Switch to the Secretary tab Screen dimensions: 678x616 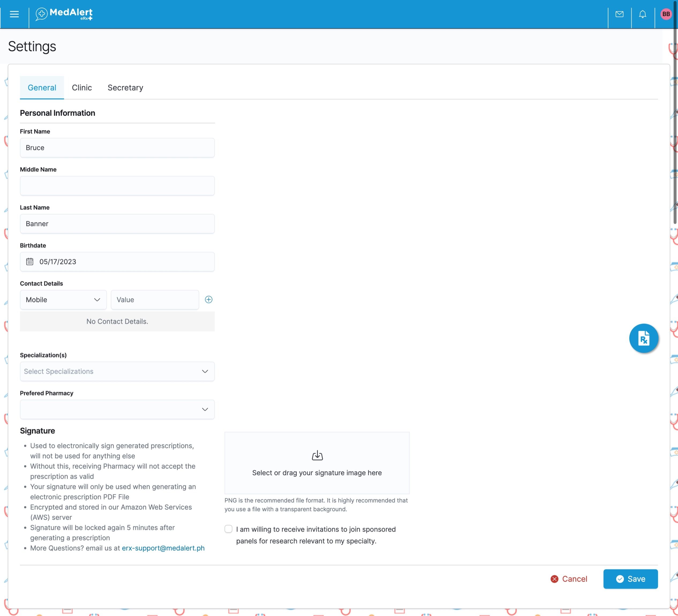125,88
